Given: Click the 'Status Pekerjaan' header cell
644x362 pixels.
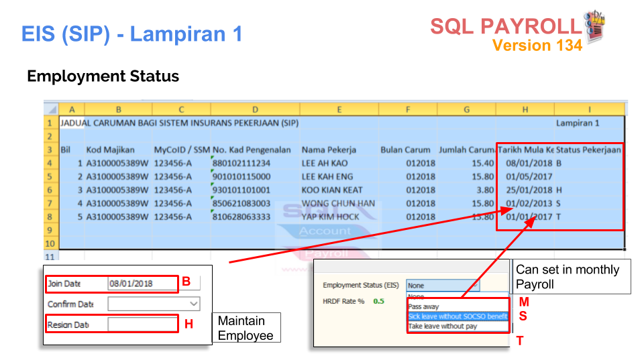Looking at the screenshot, I should [x=588, y=149].
